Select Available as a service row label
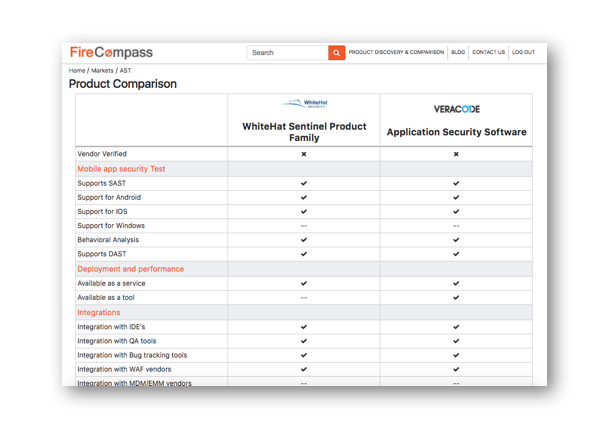This screenshot has width=610, height=424. [111, 283]
